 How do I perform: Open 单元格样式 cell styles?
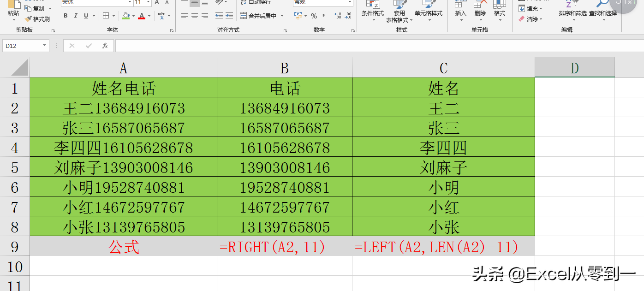pos(428,10)
